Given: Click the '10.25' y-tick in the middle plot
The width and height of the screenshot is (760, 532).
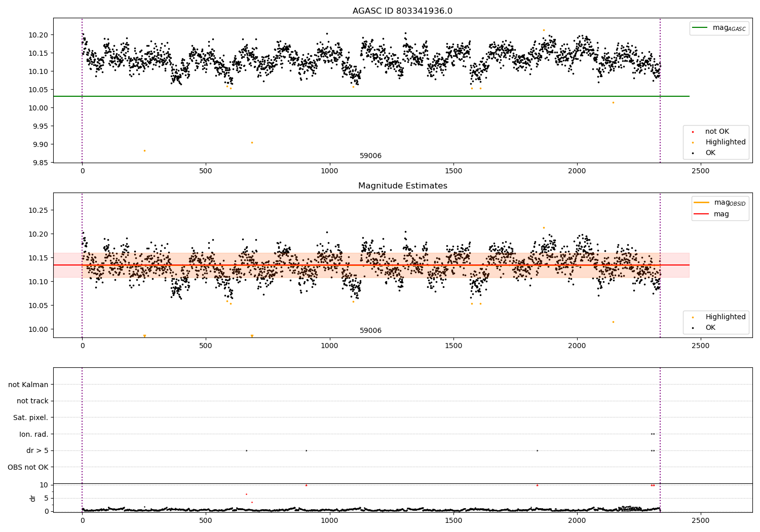Looking at the screenshot, I should point(37,210).
